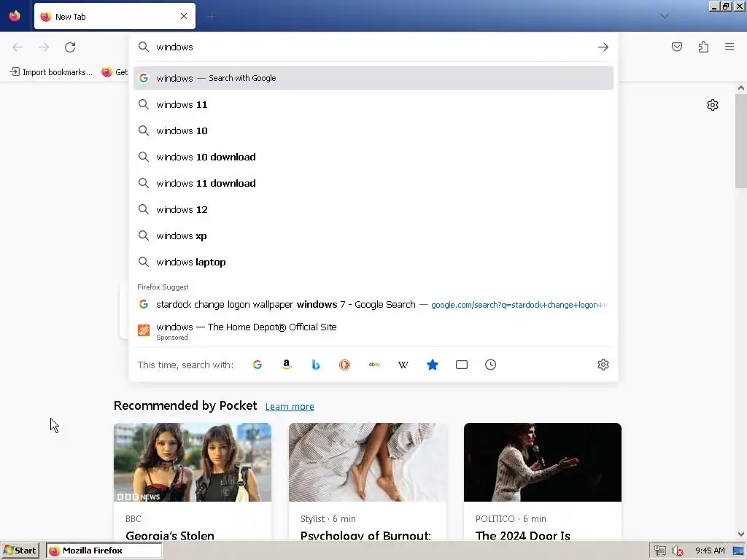Choose the 'windows 10 download' suggestion

point(373,157)
